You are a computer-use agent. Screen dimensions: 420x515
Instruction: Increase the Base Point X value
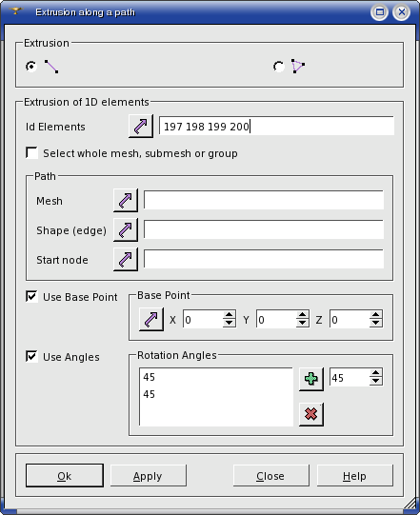click(x=230, y=315)
